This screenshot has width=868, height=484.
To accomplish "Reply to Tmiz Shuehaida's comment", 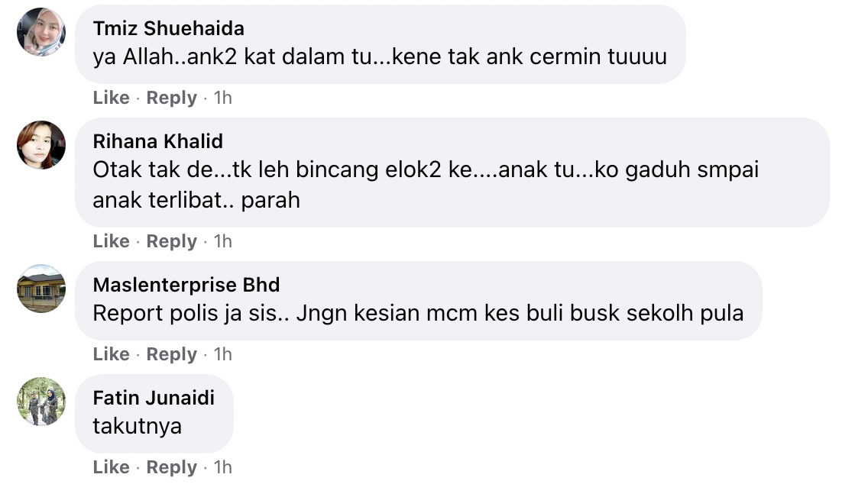I will [171, 98].
